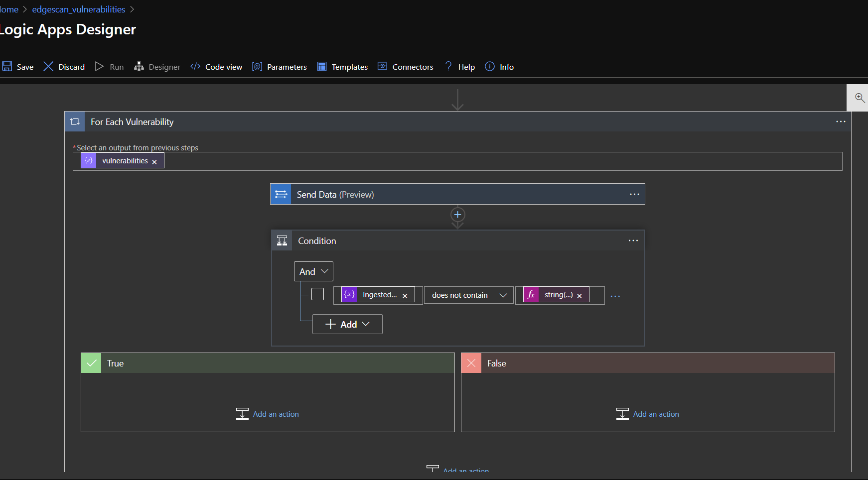Expand the Send Data (Preview) step
The width and height of the screenshot is (868, 480).
tap(457, 194)
